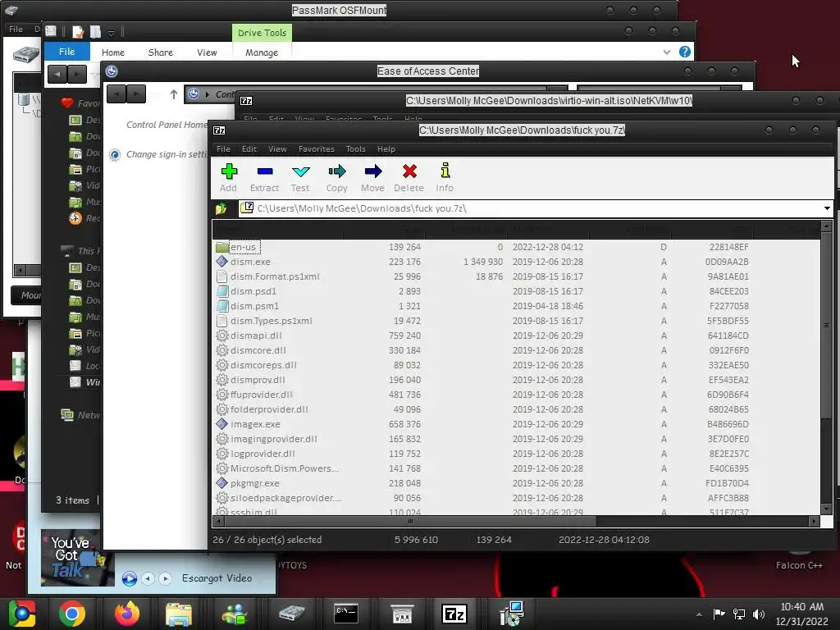Select Microsoft.Dism.Powers... file row

click(x=516, y=468)
